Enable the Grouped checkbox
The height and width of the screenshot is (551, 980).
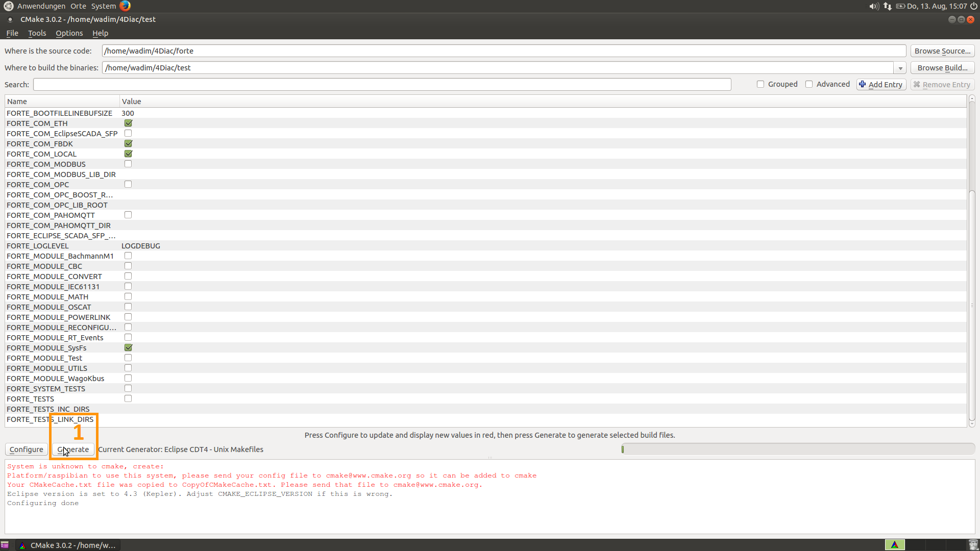point(761,84)
